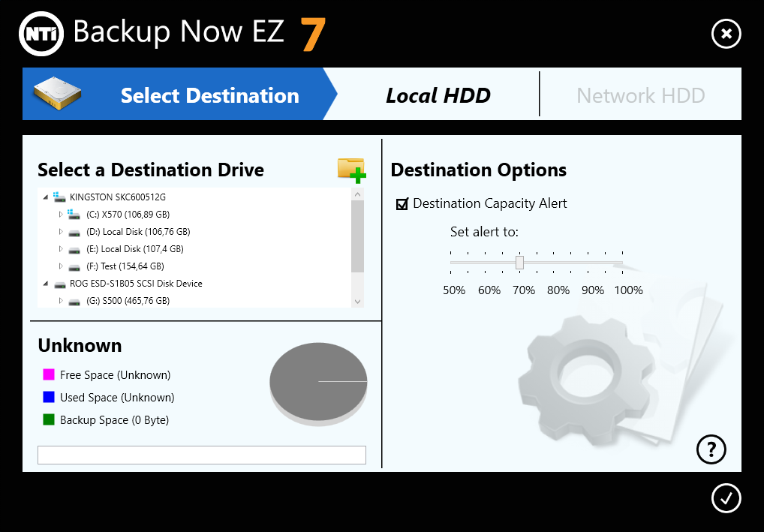This screenshot has width=764, height=532.
Task: Click the KINGSTON SKC600512G drive icon
Action: click(59, 197)
